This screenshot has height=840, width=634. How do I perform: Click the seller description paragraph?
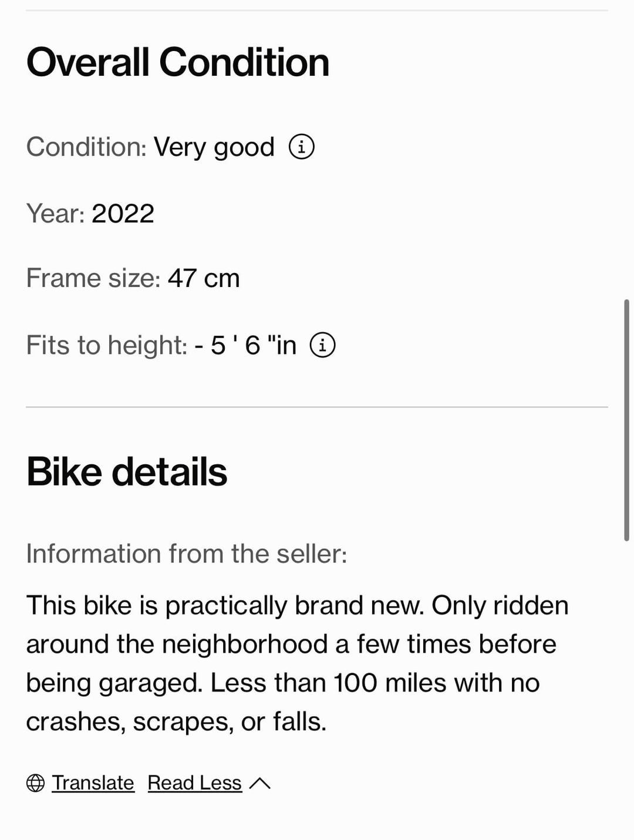click(x=298, y=663)
